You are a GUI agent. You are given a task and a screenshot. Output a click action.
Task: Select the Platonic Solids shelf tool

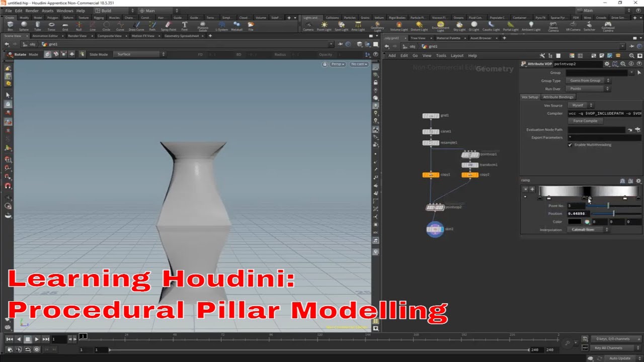pyautogui.click(x=203, y=26)
